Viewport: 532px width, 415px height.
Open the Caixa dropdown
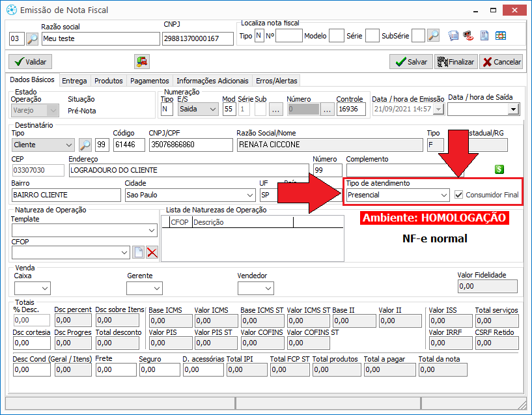click(x=45, y=289)
